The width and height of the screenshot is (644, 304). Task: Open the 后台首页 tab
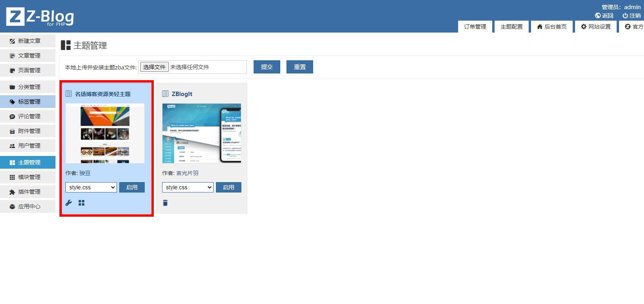point(552,27)
